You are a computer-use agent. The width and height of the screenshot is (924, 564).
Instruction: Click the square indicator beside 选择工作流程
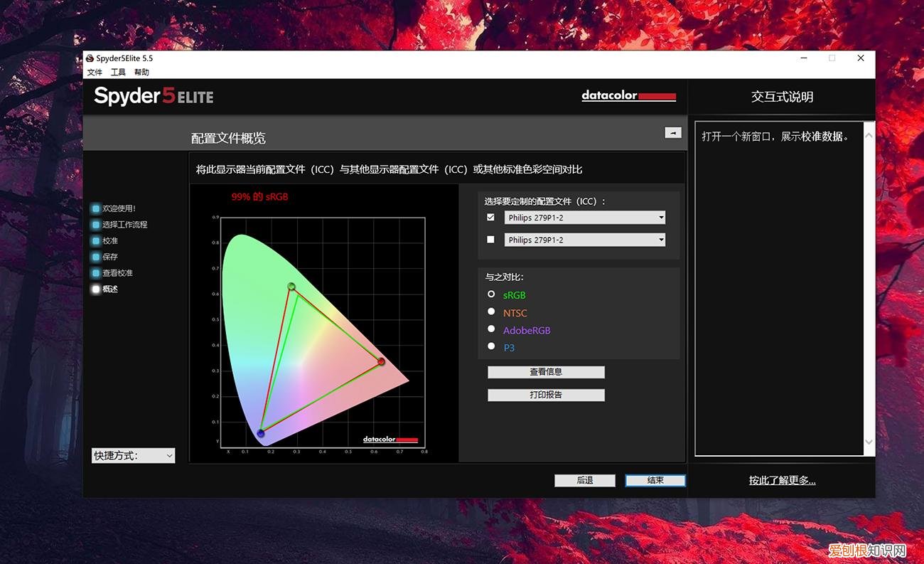tap(96, 225)
